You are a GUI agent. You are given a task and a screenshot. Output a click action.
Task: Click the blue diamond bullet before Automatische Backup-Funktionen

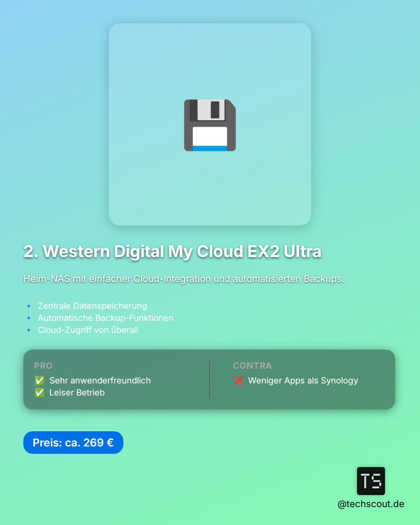pos(29,318)
